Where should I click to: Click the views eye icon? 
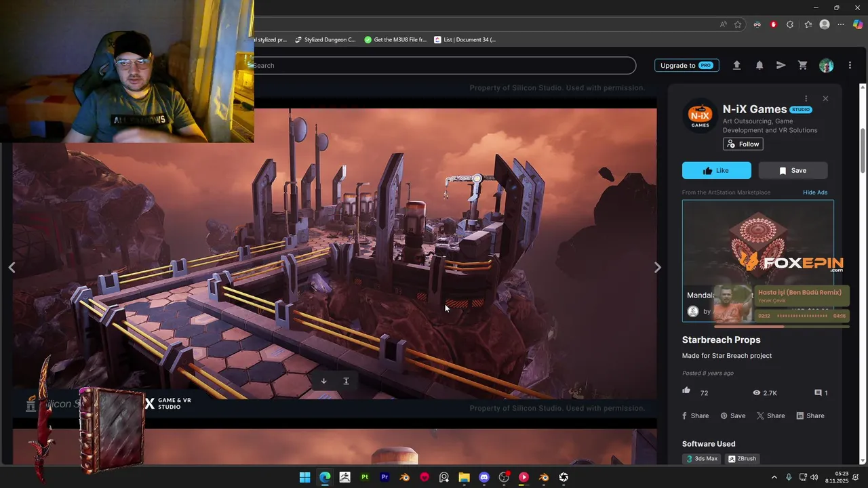[757, 392]
